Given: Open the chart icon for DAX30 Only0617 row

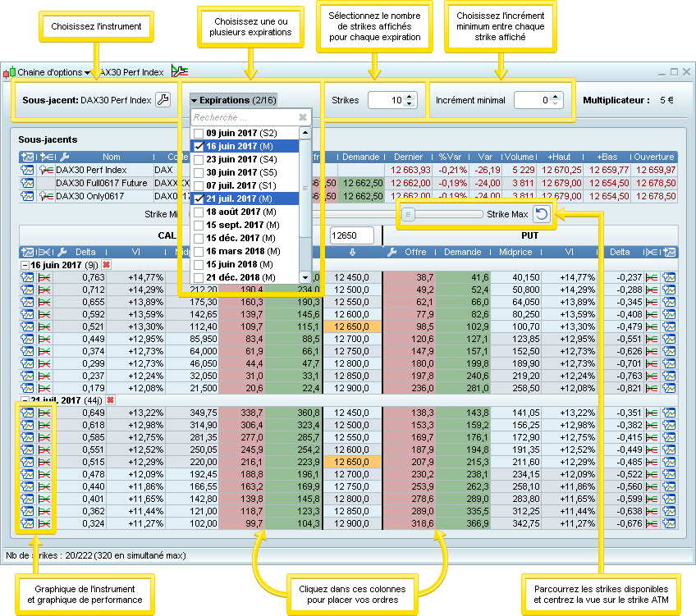Looking at the screenshot, I should click(x=28, y=196).
